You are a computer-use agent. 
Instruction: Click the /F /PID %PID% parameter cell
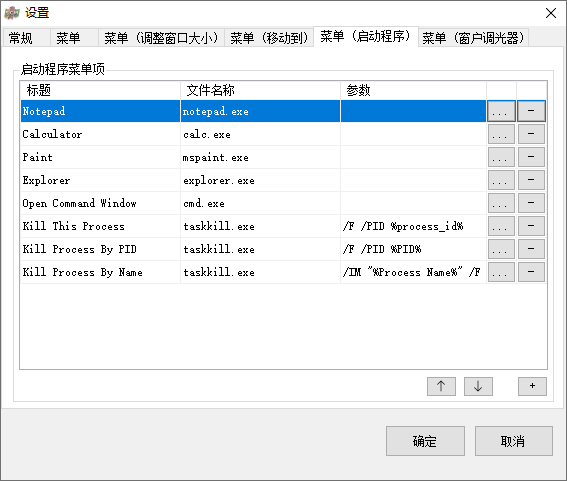pyautogui.click(x=413, y=249)
